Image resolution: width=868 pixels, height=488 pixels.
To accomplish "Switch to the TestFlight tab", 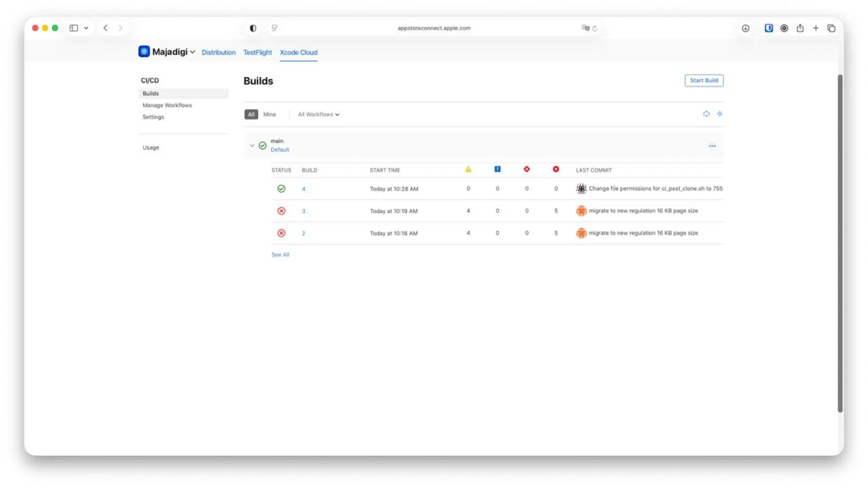I will (257, 52).
